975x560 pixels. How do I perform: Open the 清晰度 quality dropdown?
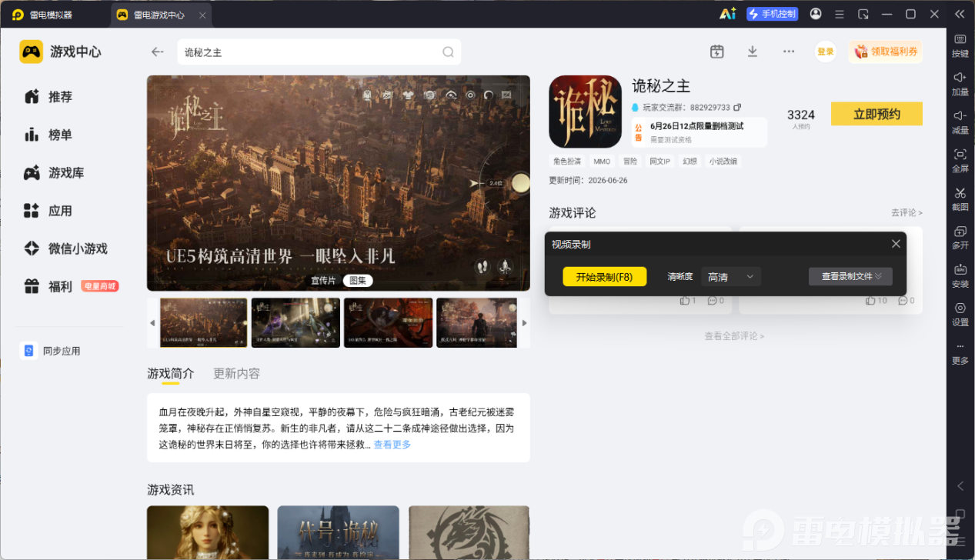731,277
